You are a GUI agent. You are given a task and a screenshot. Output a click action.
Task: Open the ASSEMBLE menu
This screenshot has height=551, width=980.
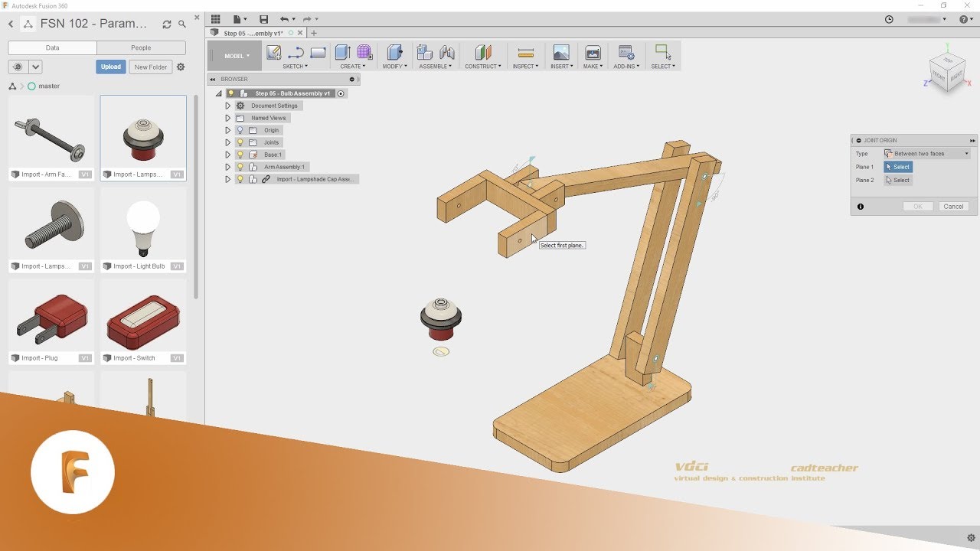point(436,66)
